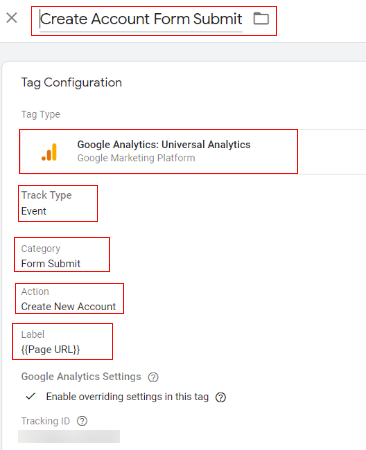
Task: Click the Label field caption
Action: [33, 334]
